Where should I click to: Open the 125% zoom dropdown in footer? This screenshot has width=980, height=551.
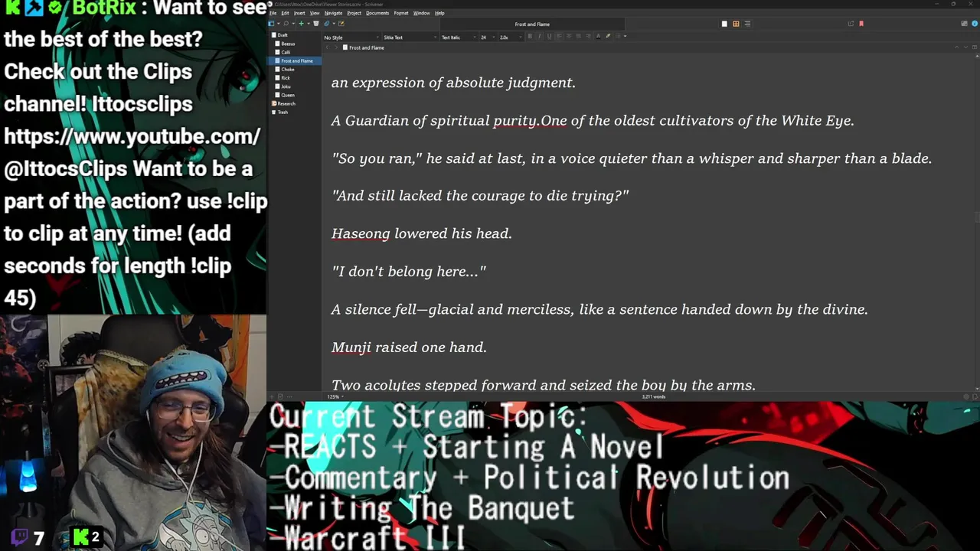(x=334, y=396)
